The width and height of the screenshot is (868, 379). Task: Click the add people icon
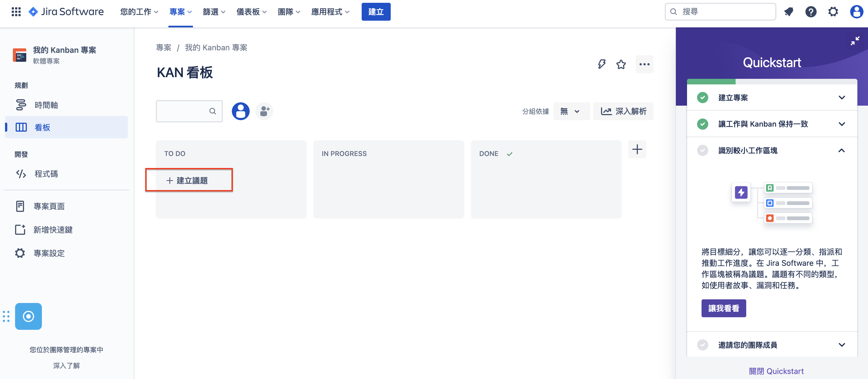[x=264, y=111]
